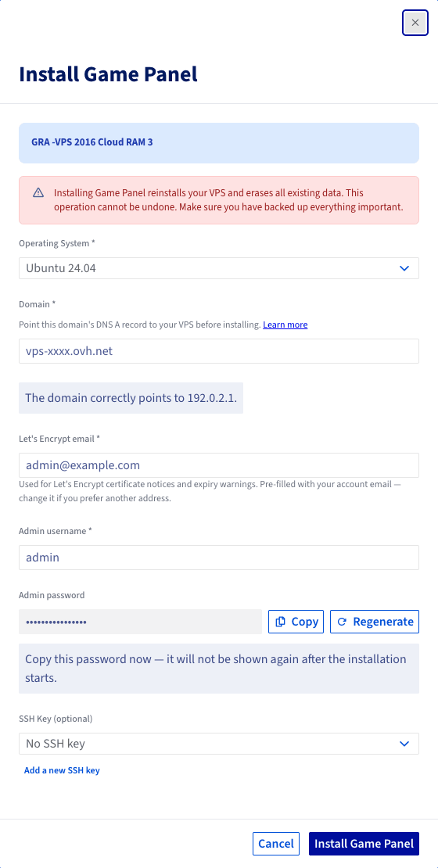Open the Operating System dropdown chevron
Image resolution: width=438 pixels, height=868 pixels.
[x=404, y=268]
